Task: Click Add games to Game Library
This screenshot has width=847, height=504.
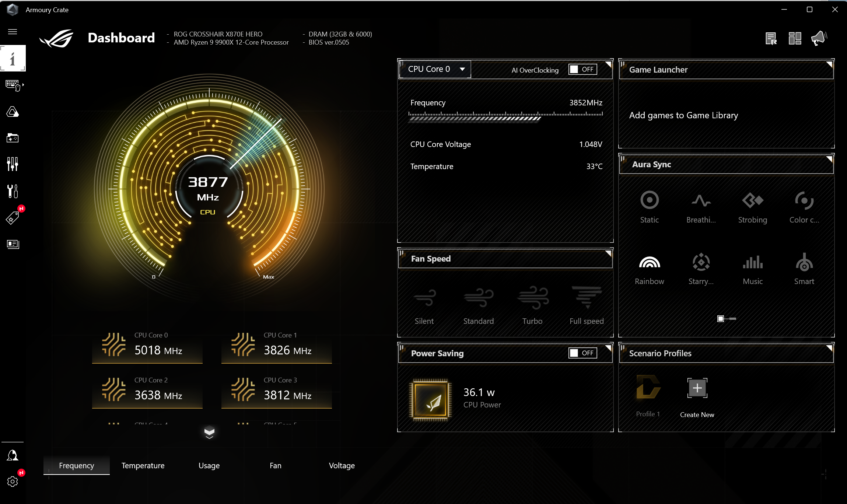Action: 683,115
